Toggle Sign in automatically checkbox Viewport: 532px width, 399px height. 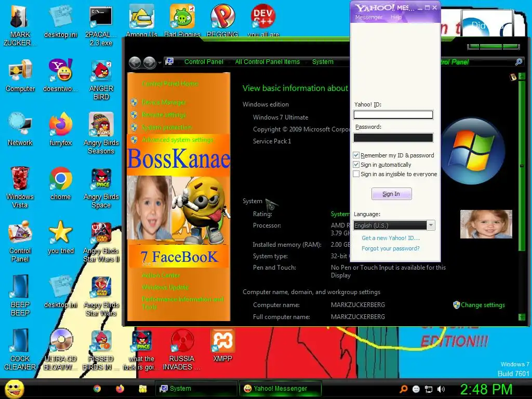point(356,165)
